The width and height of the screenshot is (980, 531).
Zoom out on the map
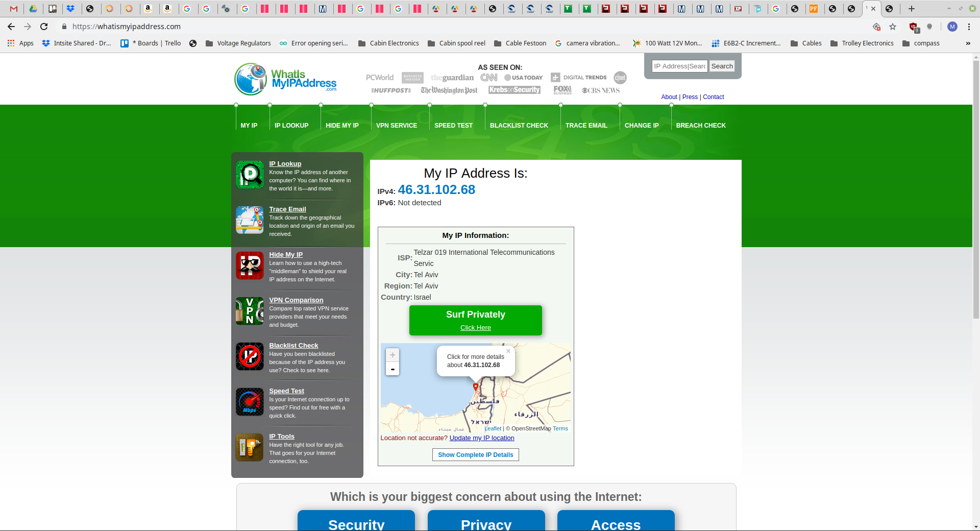(393, 369)
